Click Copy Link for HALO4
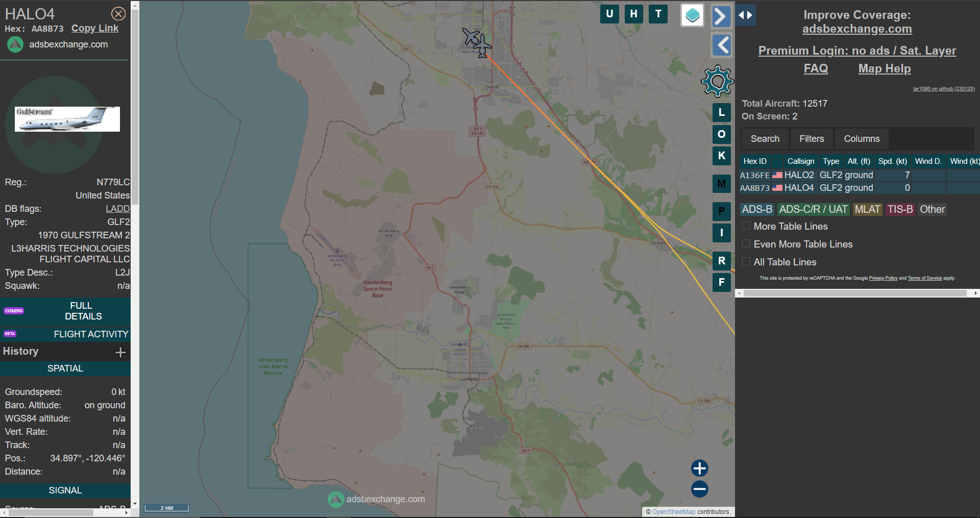The width and height of the screenshot is (980, 518). tap(95, 29)
